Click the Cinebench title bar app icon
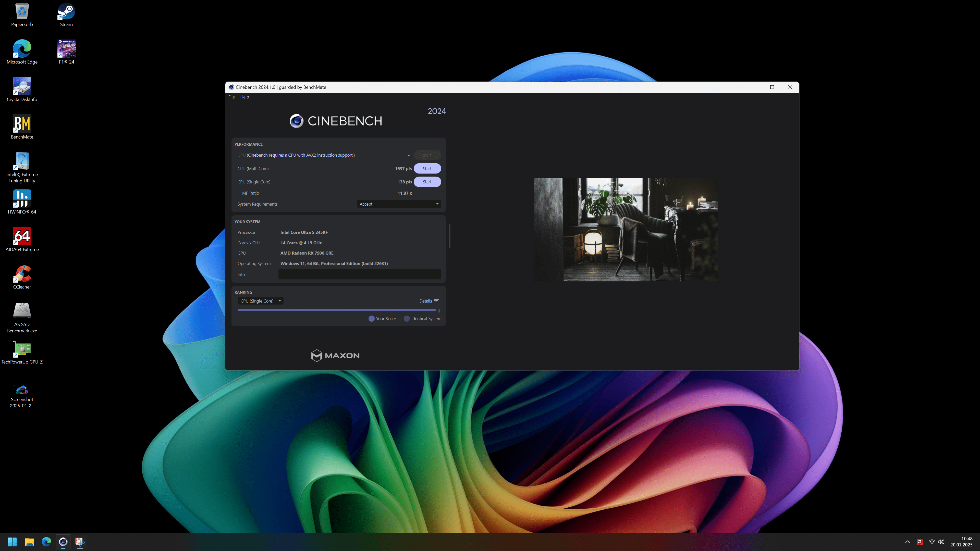Viewport: 980px width, 551px height. tap(231, 87)
